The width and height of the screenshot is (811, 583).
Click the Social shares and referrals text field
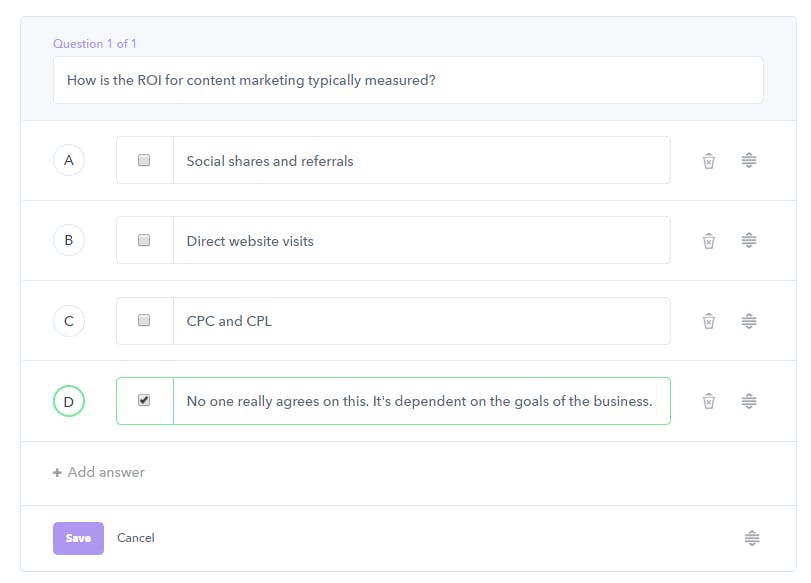click(x=422, y=160)
